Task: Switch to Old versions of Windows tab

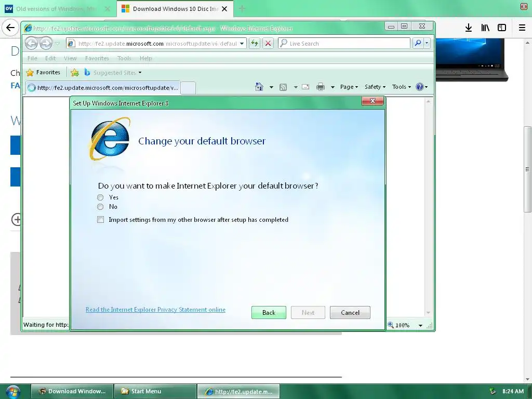Action: pyautogui.click(x=58, y=9)
